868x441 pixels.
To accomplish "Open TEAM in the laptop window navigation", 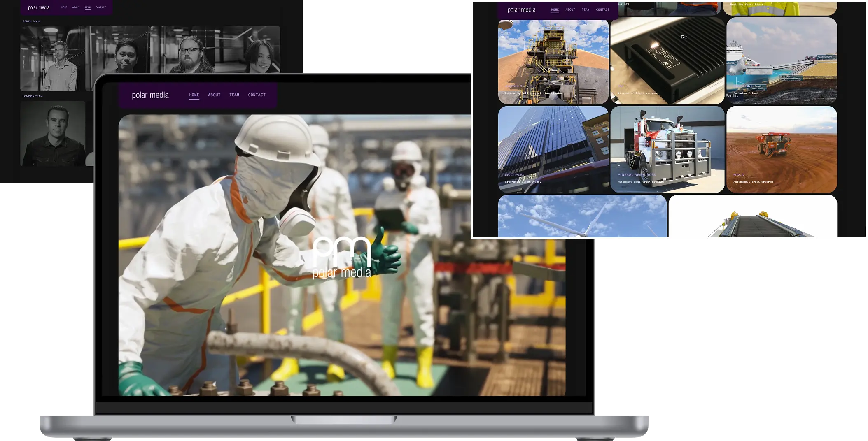I will point(234,95).
